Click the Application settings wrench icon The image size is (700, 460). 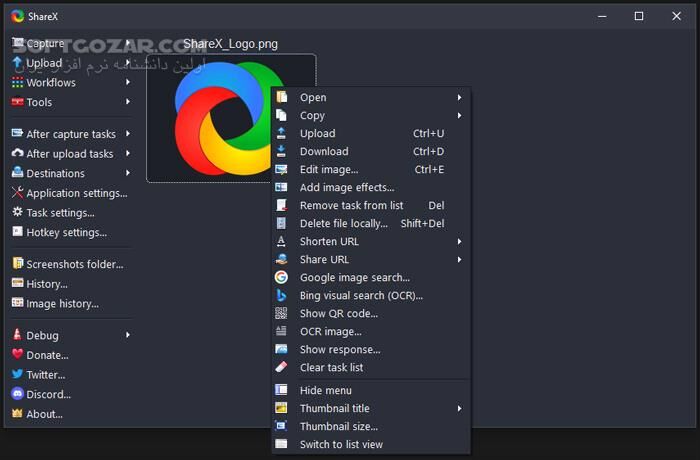tap(17, 193)
